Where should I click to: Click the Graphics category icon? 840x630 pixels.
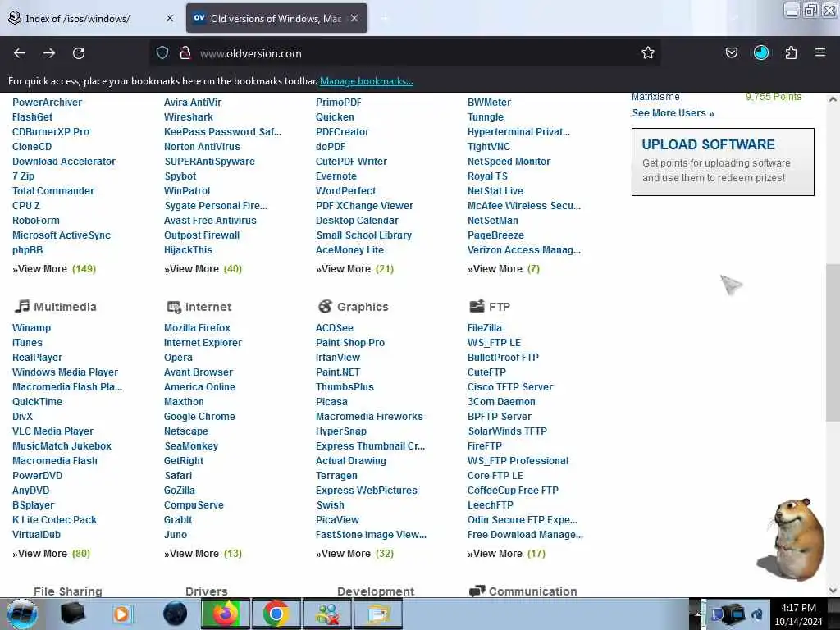click(325, 307)
